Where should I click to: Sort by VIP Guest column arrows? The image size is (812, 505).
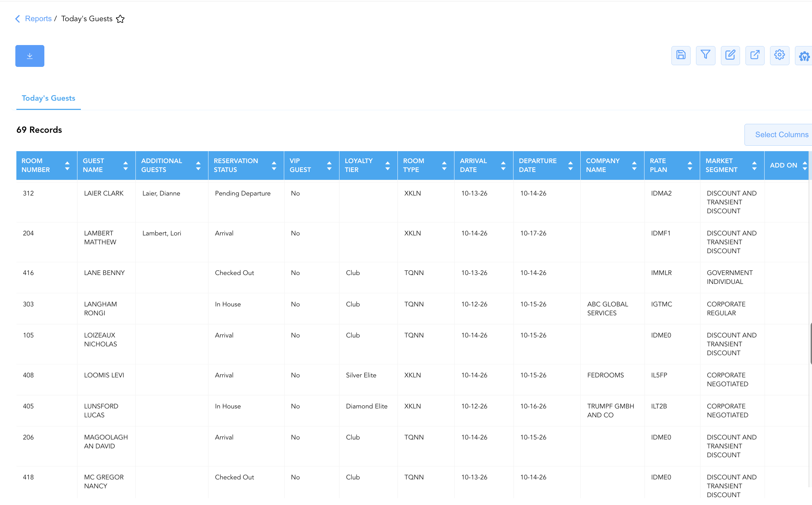pyautogui.click(x=329, y=166)
